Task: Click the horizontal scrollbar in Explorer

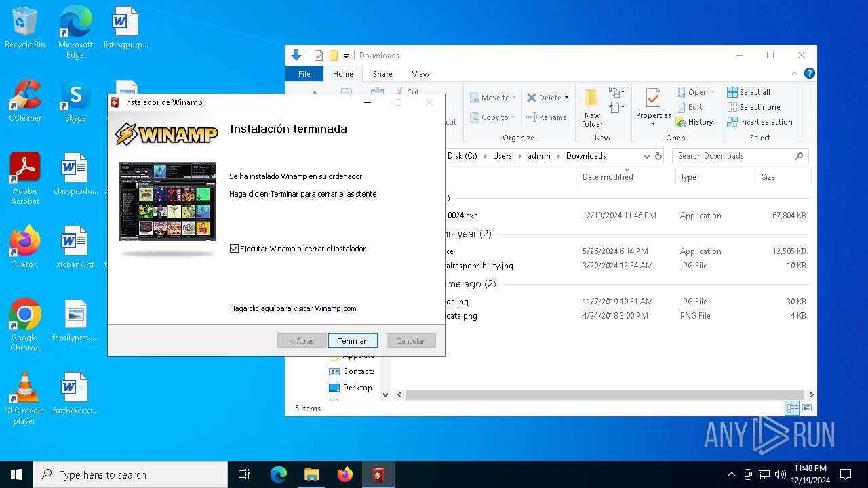Action: click(x=606, y=394)
